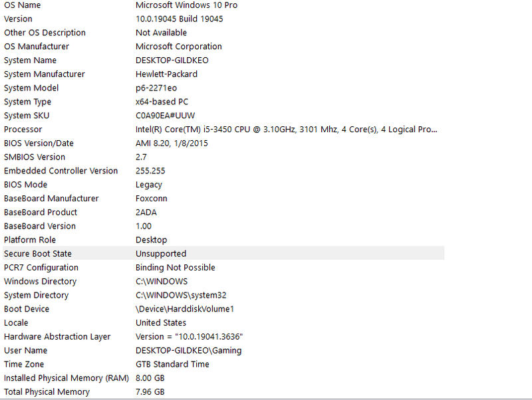Select the BIOS Version/Date item
Screen dimensions: 532x400
[39, 144]
